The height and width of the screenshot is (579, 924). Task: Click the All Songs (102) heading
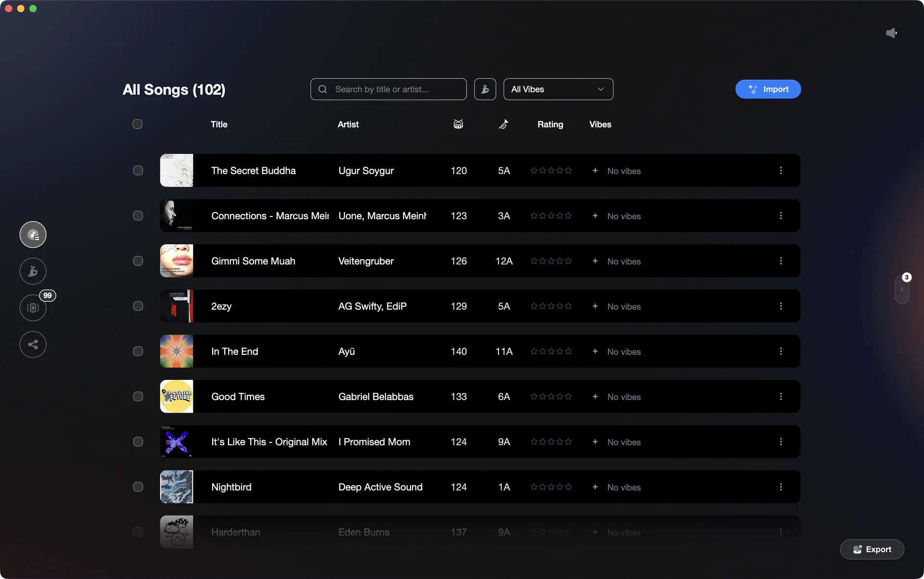174,89
